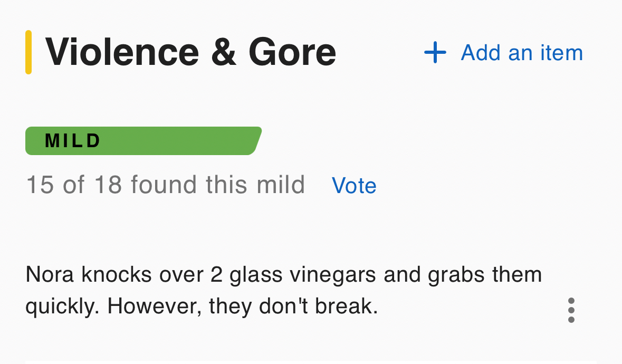
Task: Select the Violence & Gore heading
Action: (x=190, y=52)
